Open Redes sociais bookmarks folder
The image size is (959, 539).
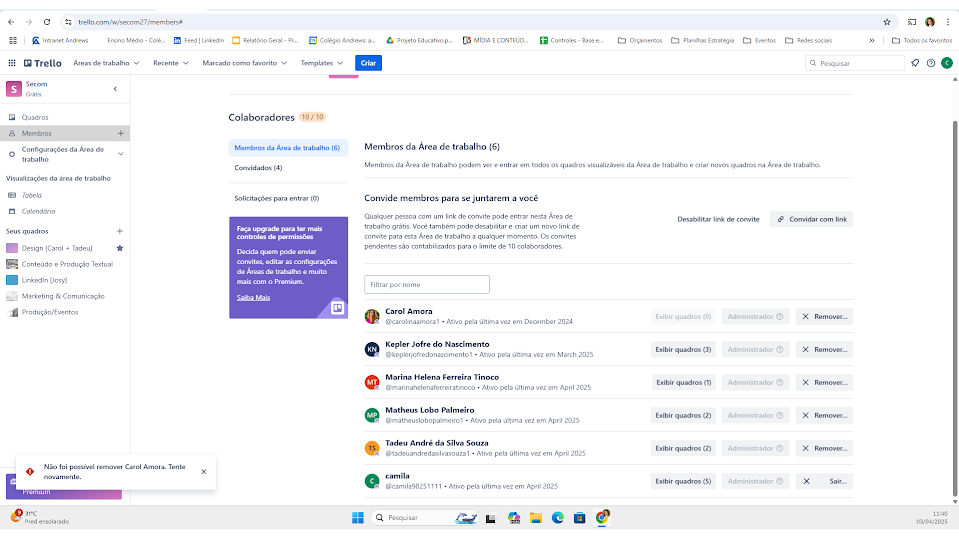click(x=809, y=40)
